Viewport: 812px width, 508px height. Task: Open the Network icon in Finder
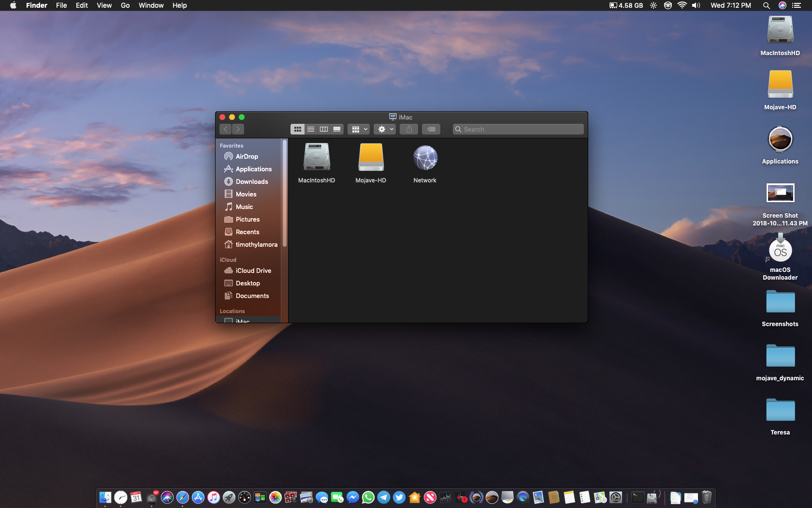coord(425,158)
